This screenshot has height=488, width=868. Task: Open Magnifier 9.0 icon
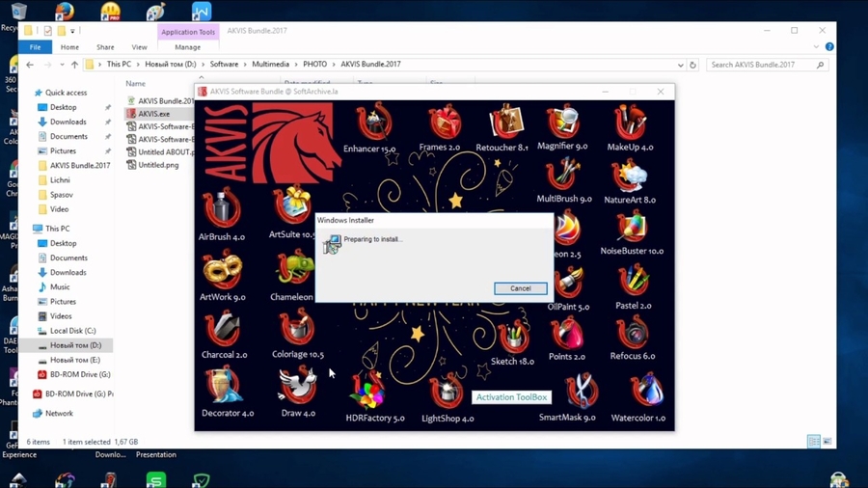pyautogui.click(x=564, y=123)
